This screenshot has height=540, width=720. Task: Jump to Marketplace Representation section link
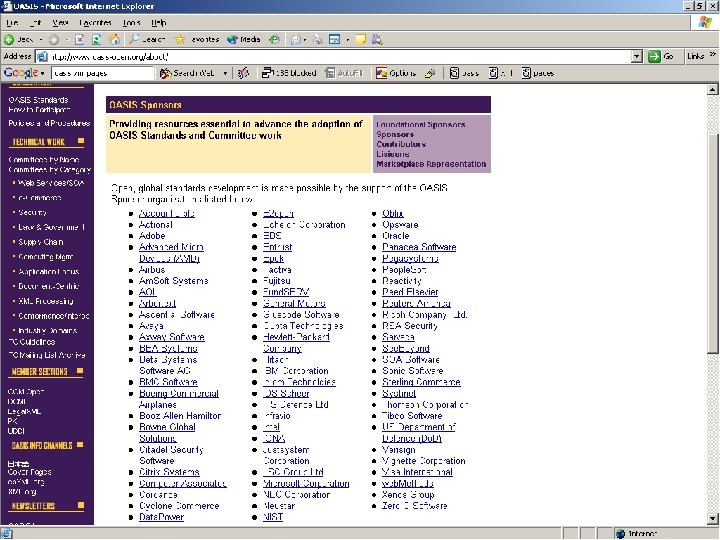(431, 164)
